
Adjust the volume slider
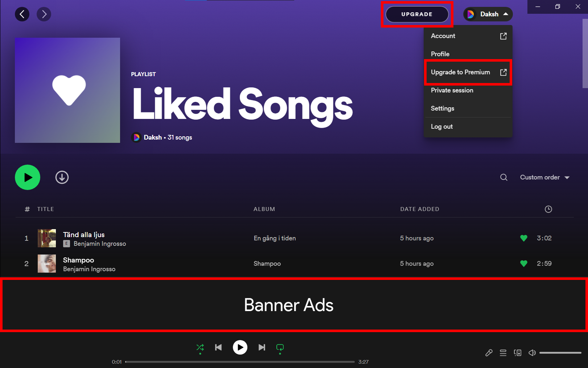click(x=560, y=353)
